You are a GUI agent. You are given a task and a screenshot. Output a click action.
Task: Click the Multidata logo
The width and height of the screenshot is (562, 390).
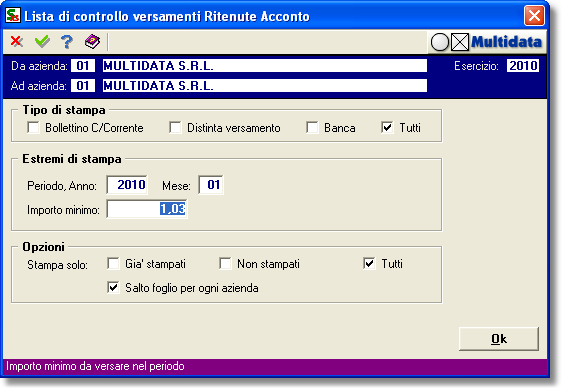point(506,42)
